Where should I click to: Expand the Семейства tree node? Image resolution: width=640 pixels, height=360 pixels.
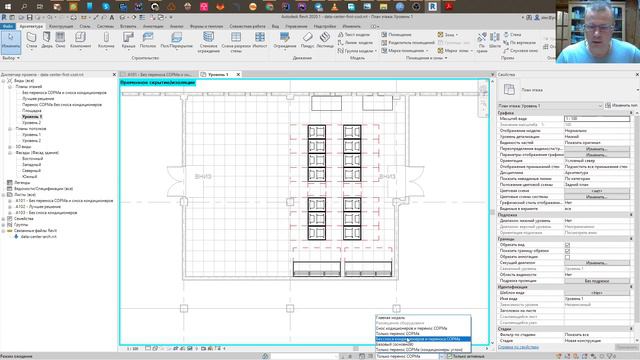coord(4,219)
